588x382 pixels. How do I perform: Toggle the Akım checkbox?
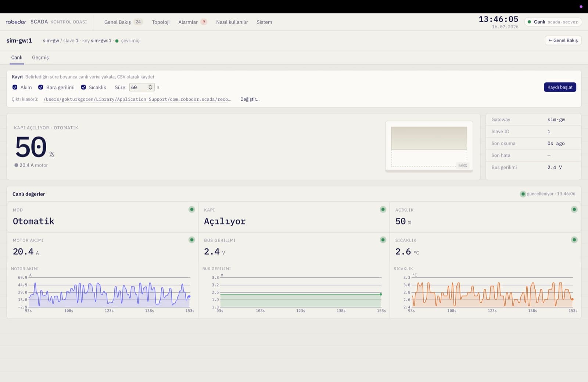point(15,87)
